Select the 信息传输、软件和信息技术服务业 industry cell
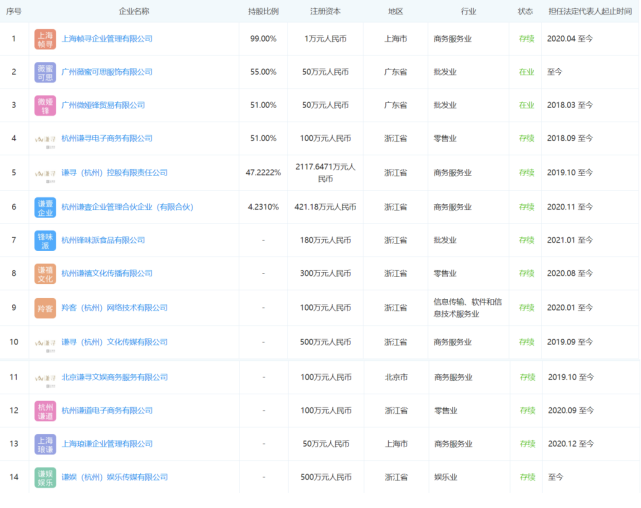Viewport: 641px width, 508px height. [468, 308]
